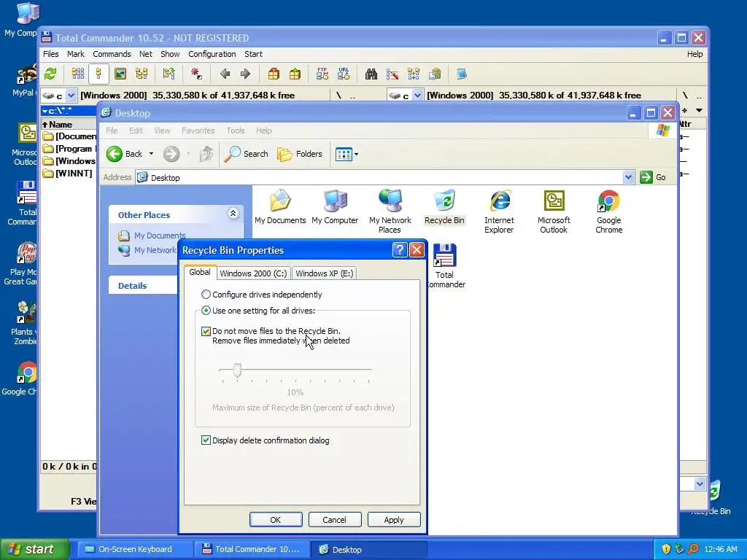Select the Google Chrome icon in Desktop window
The image size is (747, 560).
609,211
